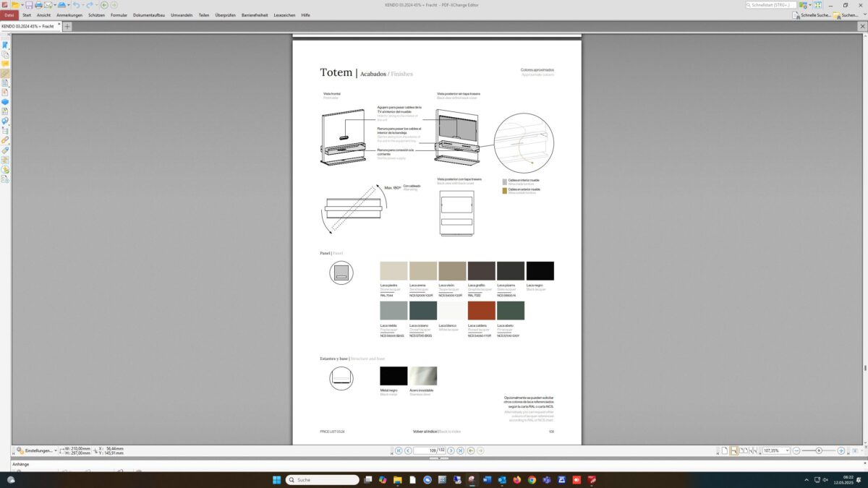Open Chrome from the taskbar
The image size is (868, 488).
point(532,479)
